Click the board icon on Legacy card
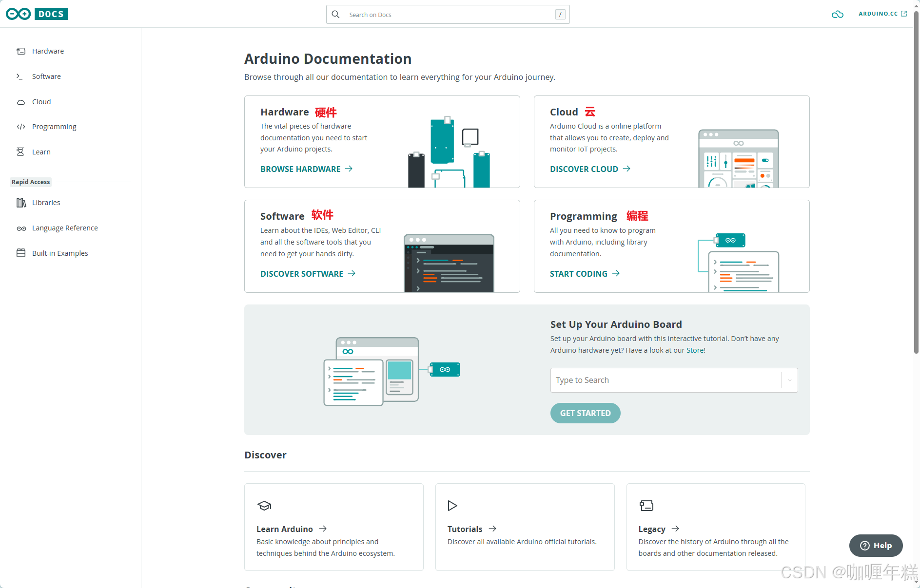Viewport: 920px width, 588px height. pos(646,506)
